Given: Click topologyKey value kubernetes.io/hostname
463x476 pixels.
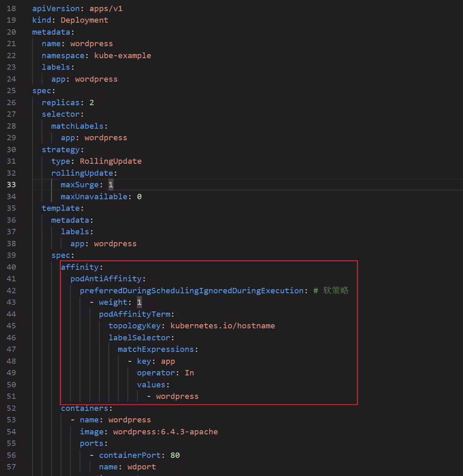Looking at the screenshot, I should (x=222, y=326).
